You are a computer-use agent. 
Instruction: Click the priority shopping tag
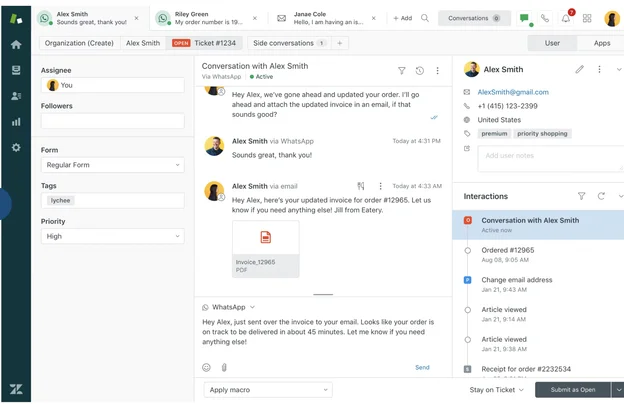pos(542,134)
